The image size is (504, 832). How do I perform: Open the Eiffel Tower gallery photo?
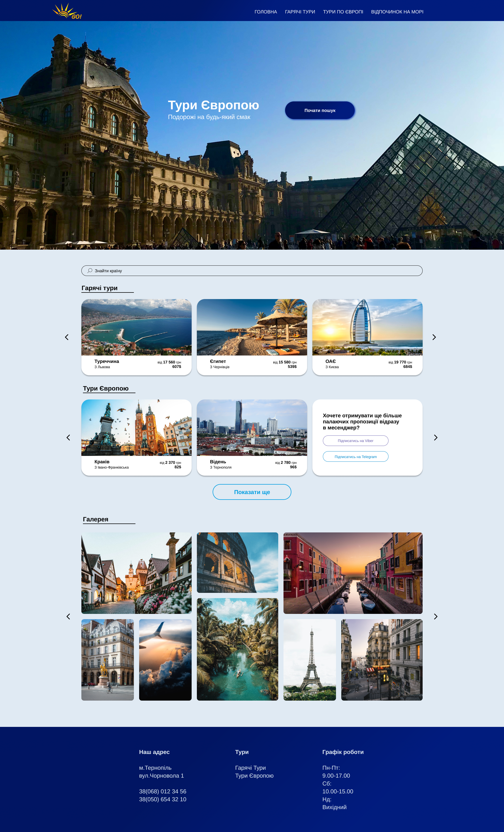click(310, 659)
